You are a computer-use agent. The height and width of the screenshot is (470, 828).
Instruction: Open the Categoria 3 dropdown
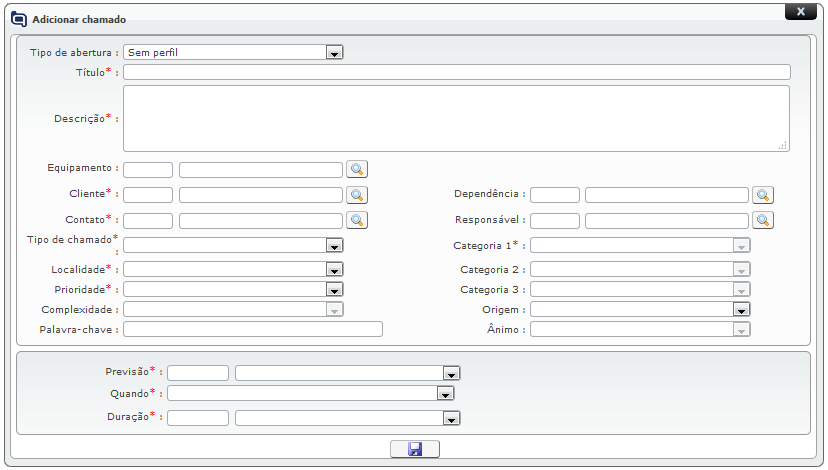(640, 289)
